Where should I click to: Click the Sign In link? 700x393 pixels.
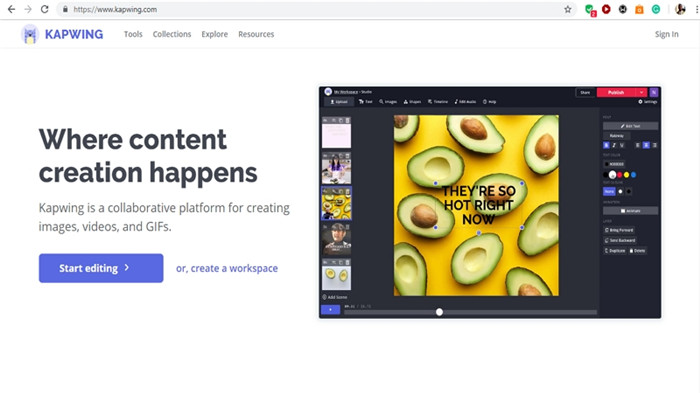pos(667,34)
